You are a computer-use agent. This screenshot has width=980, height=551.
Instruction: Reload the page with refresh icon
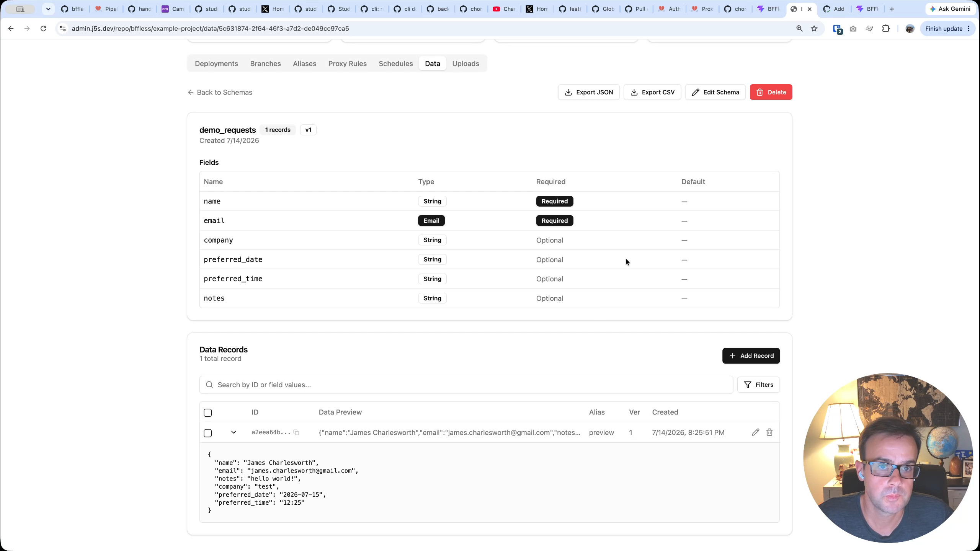[43, 29]
